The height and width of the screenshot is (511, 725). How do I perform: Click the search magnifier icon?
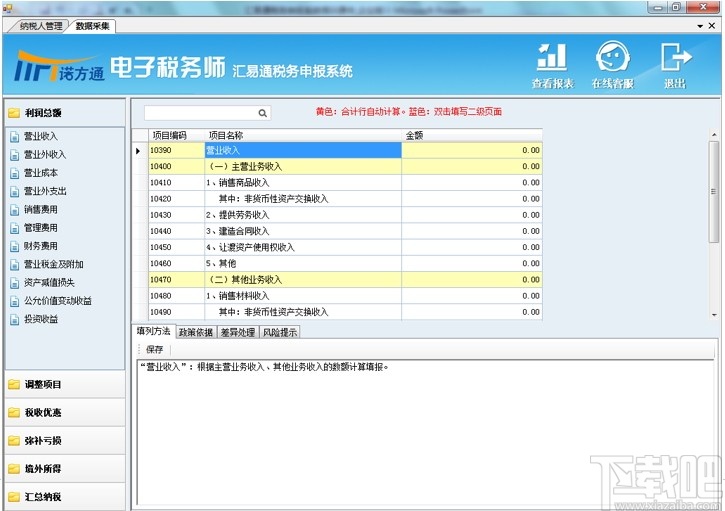click(x=262, y=113)
